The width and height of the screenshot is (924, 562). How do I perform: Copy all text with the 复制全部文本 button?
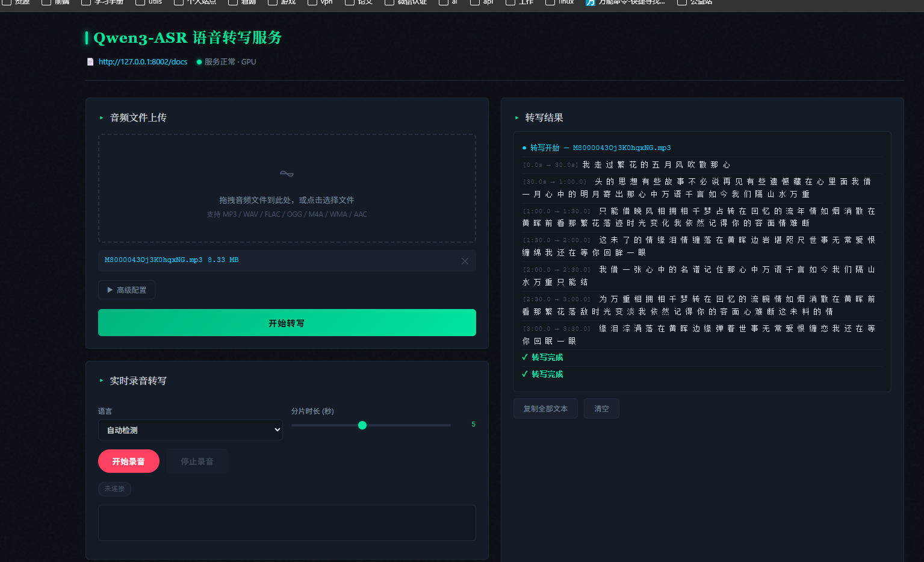pyautogui.click(x=545, y=408)
